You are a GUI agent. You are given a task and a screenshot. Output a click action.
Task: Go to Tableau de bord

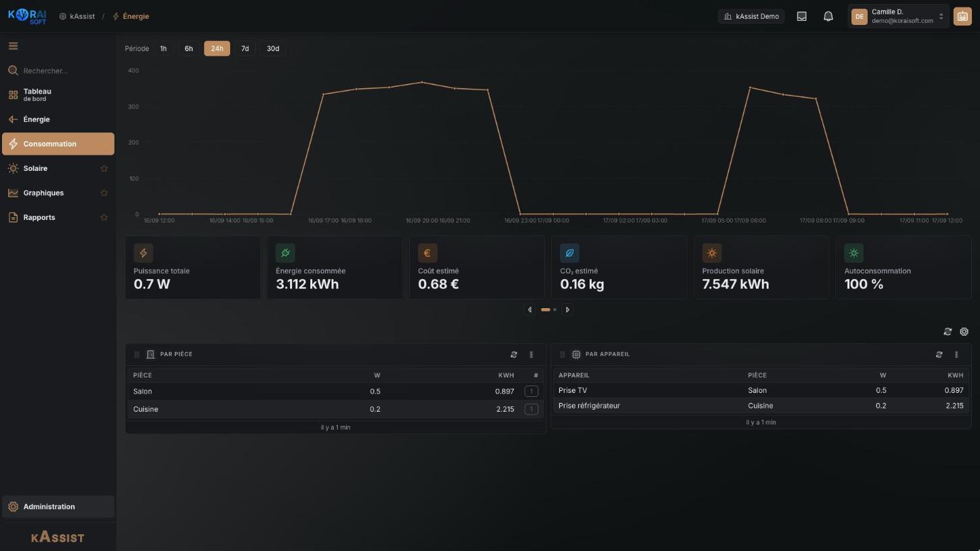click(58, 95)
